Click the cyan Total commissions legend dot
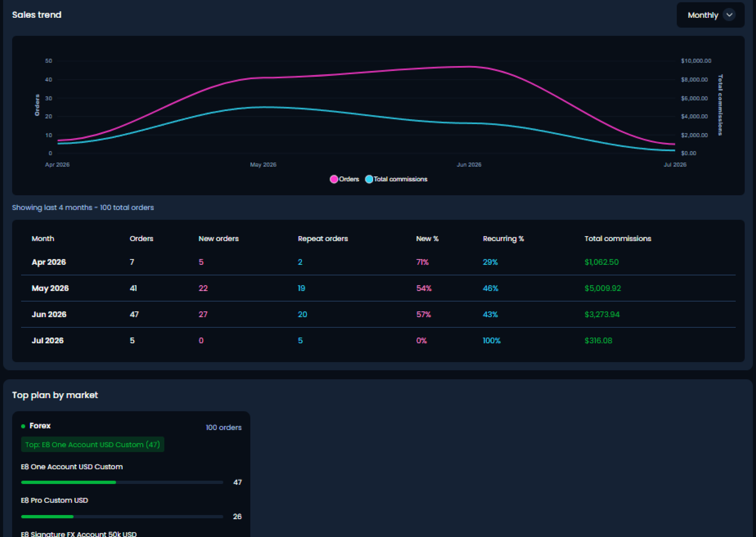Viewport: 756px width, 537px height. pos(369,179)
